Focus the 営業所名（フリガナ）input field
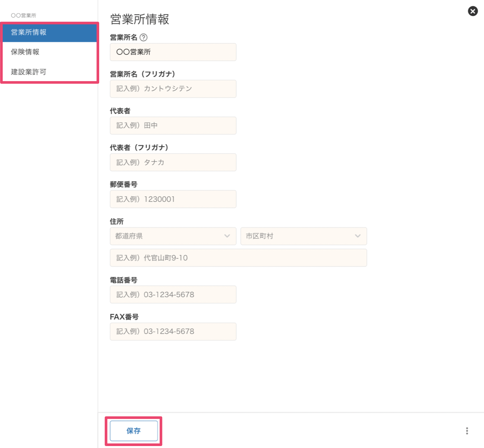484x448 pixels. tap(173, 89)
